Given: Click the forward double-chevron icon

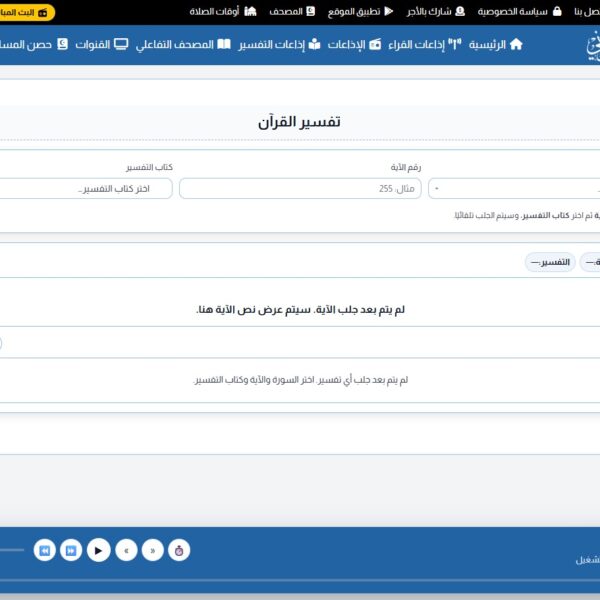Looking at the screenshot, I should click(153, 550).
